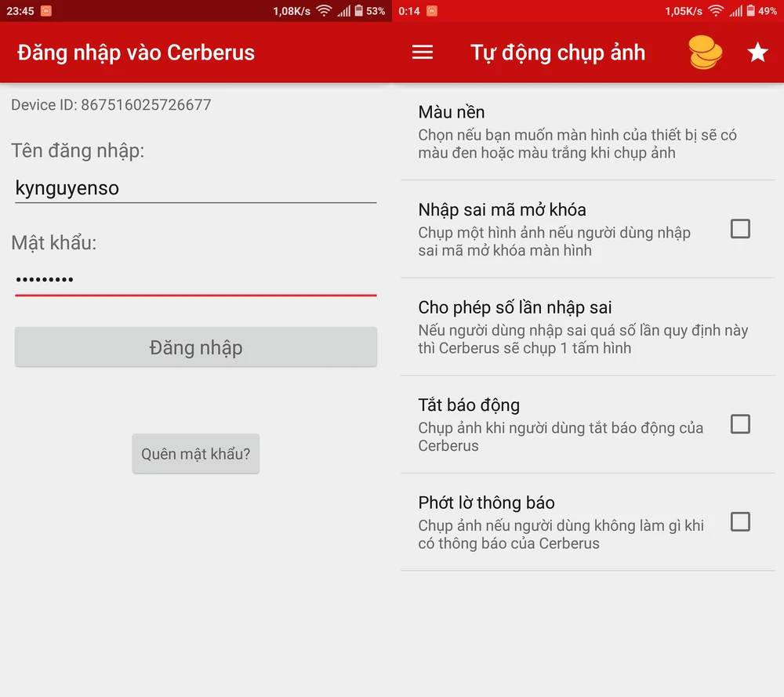
Task: Tap the Wi-Fi icon in right status bar
Action: point(715,11)
